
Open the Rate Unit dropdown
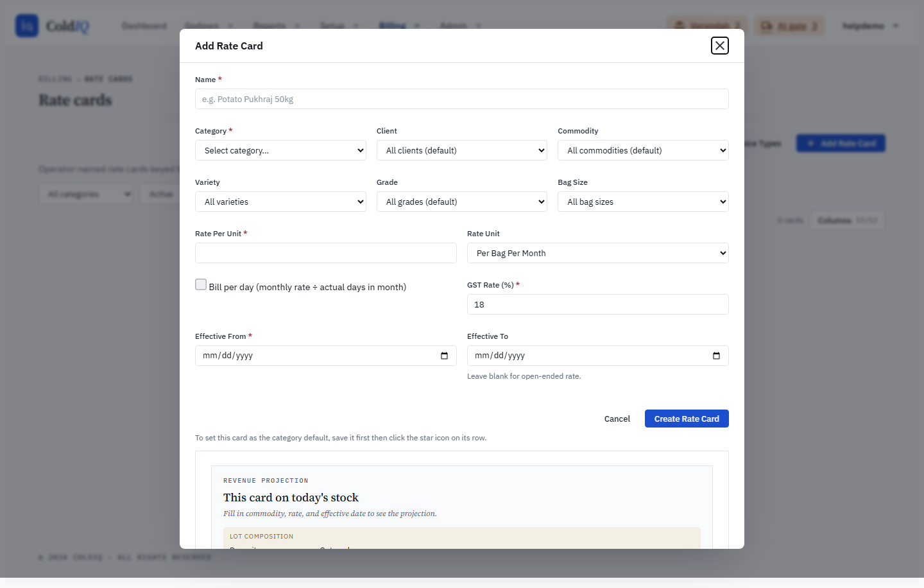click(x=598, y=253)
